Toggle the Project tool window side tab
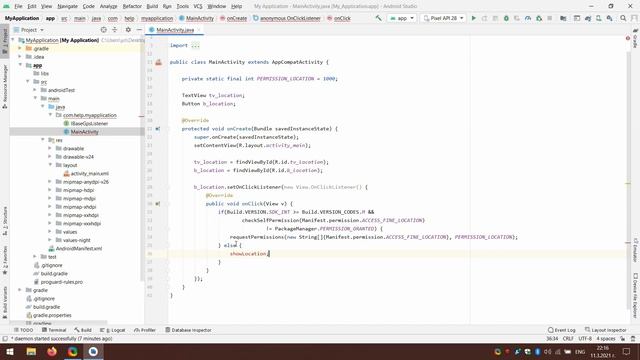The image size is (640, 360). tap(5, 41)
